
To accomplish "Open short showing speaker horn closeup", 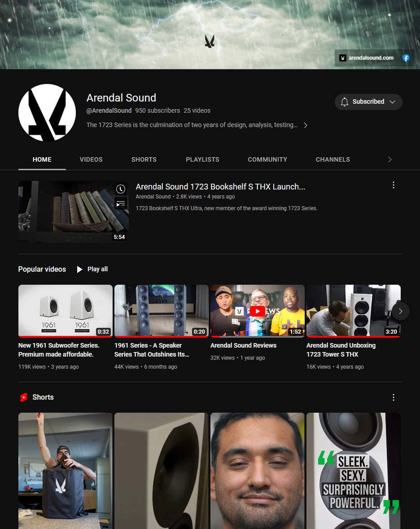I will tap(162, 471).
